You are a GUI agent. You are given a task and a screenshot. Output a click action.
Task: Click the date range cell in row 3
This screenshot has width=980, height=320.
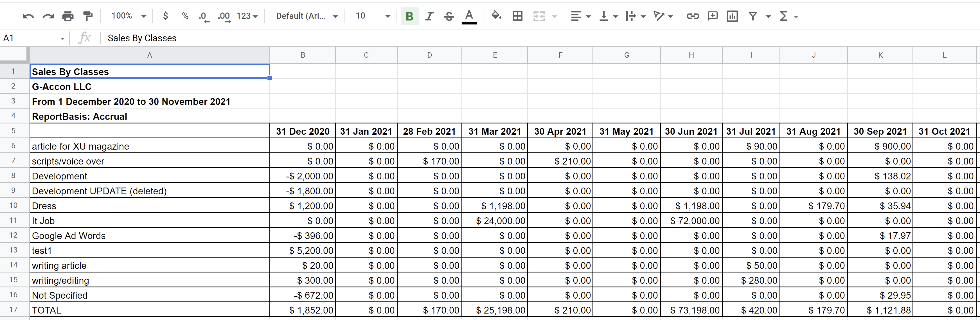point(150,101)
